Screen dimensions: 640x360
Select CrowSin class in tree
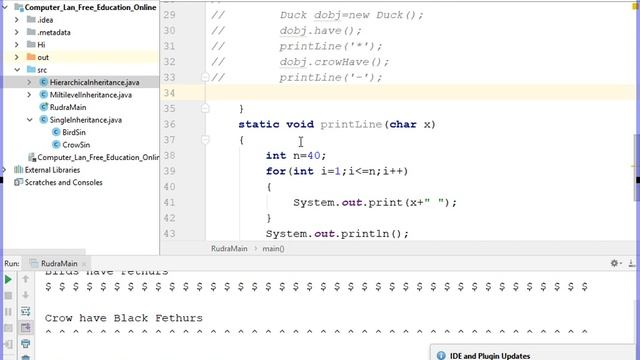(76, 145)
